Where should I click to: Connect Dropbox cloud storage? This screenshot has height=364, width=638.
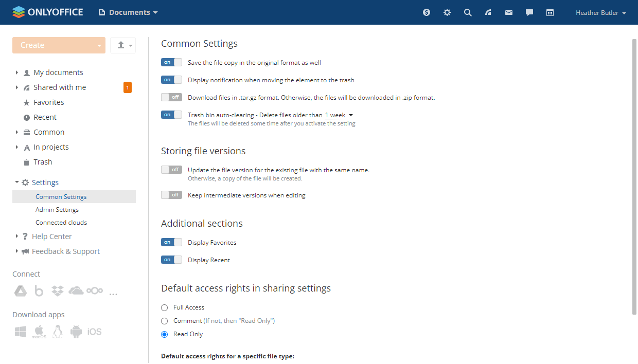coord(58,291)
